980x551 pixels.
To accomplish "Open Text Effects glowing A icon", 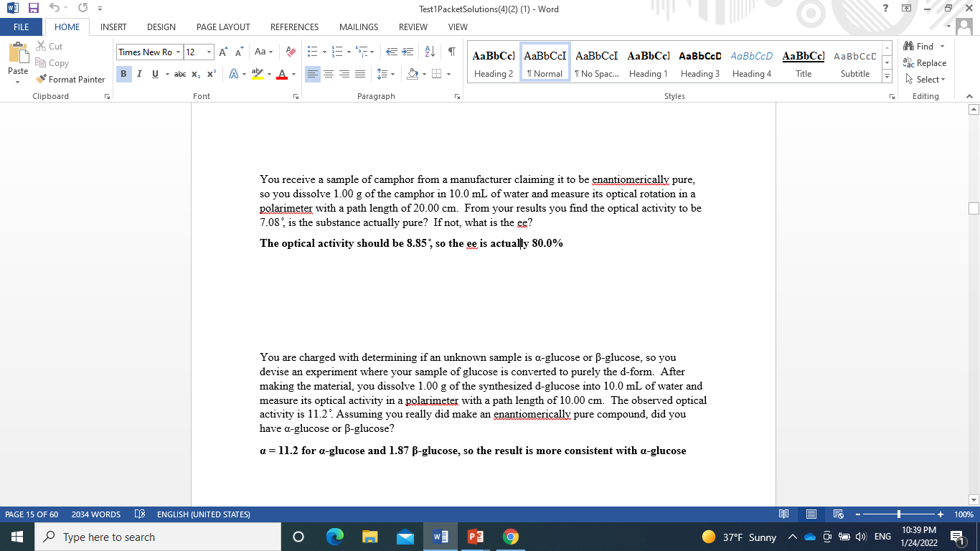I will tap(234, 74).
